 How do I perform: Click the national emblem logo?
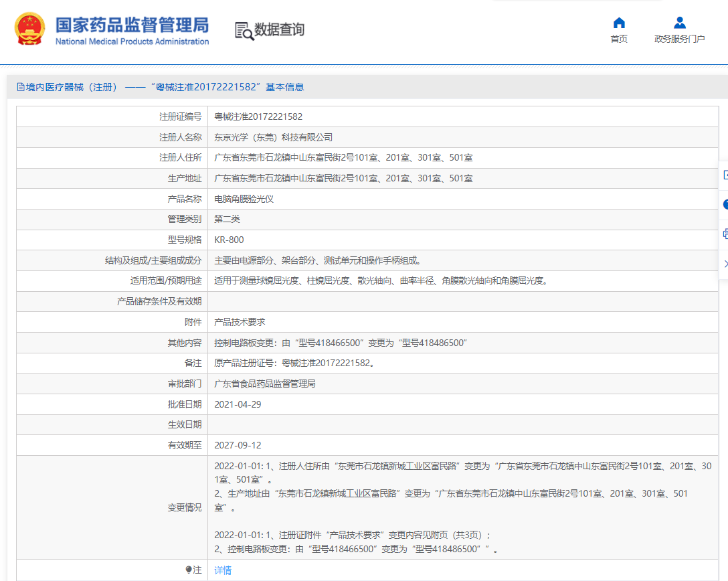(30, 29)
